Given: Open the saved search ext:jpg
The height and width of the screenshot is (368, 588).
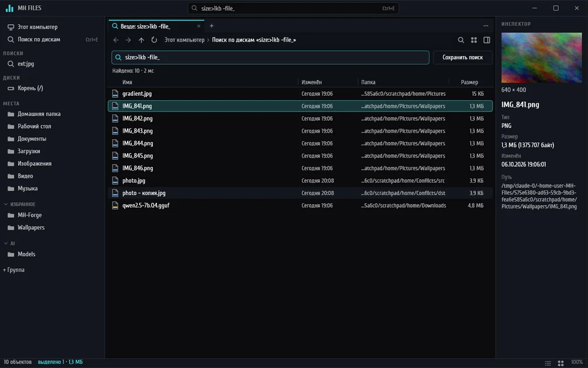Looking at the screenshot, I should (52, 64).
